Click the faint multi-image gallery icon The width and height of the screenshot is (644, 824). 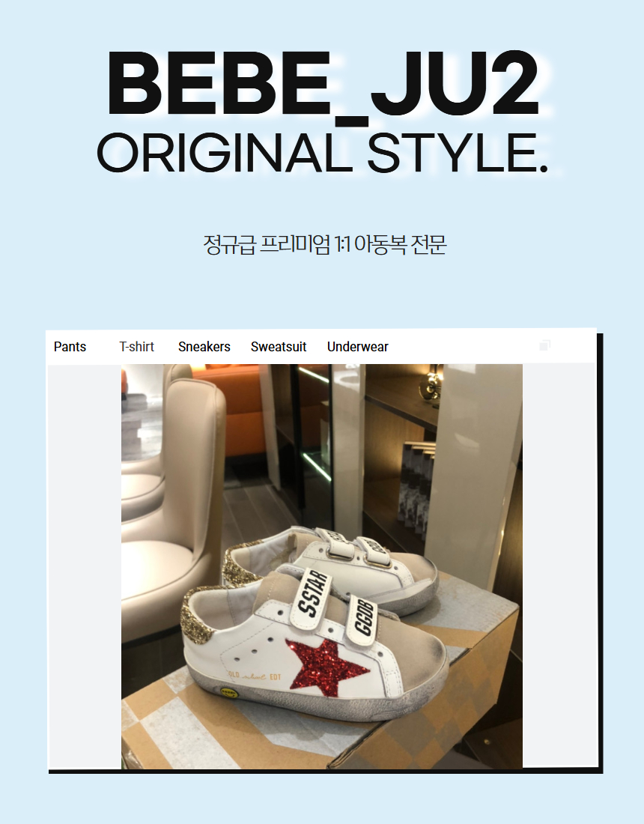544,345
